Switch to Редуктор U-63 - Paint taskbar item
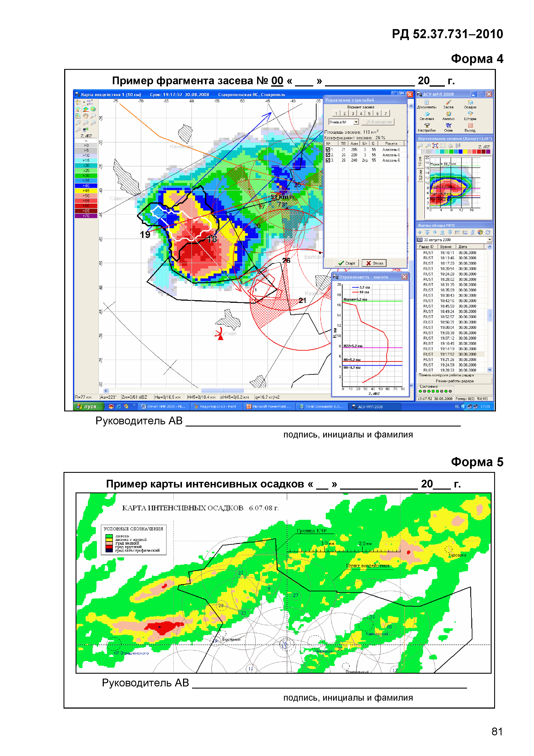Viewport: 534px width, 756px height. [217, 407]
